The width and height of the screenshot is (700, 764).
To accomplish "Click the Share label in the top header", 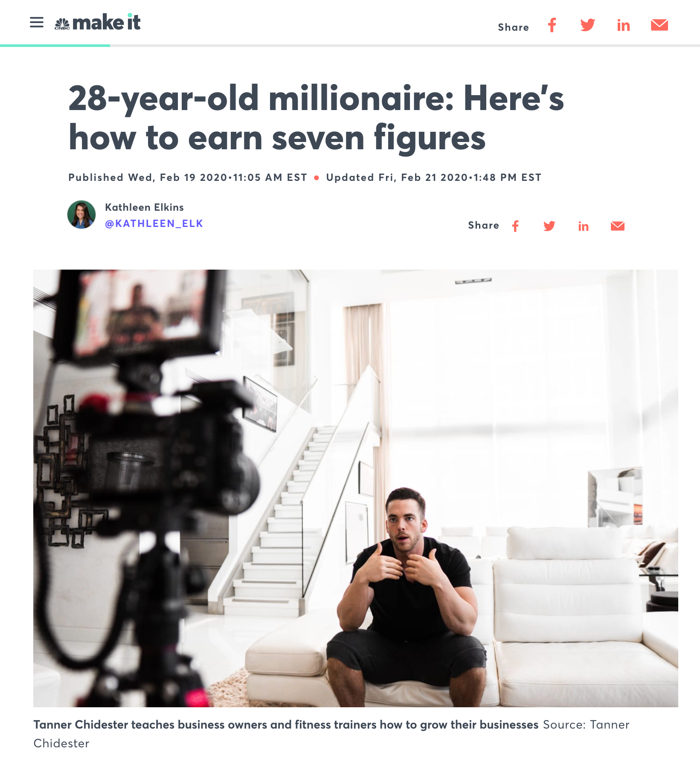I will (514, 27).
